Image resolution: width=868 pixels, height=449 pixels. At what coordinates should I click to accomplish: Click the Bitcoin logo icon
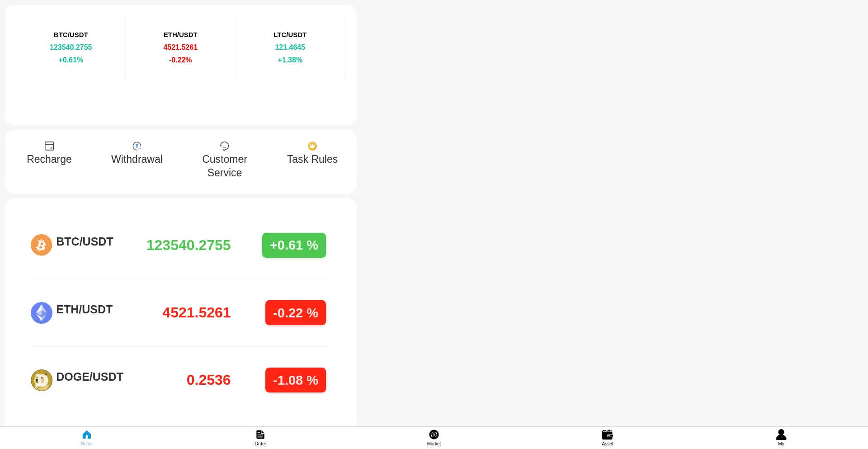(41, 245)
